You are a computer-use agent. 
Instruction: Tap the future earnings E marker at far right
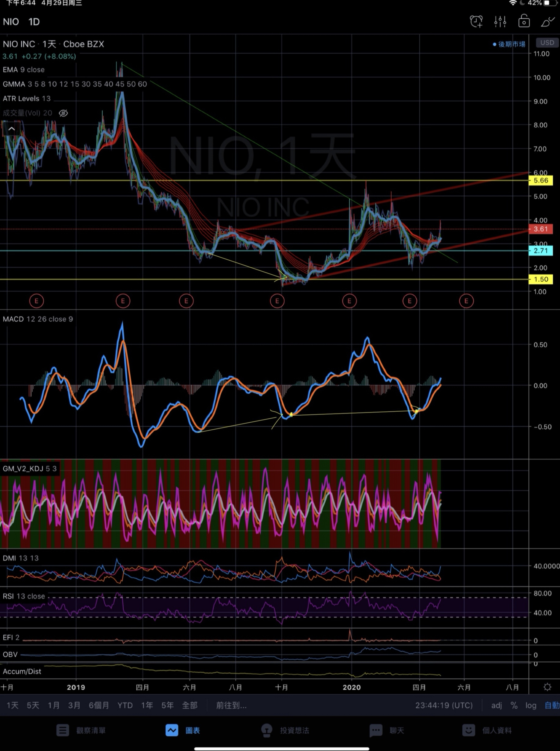[x=466, y=301]
